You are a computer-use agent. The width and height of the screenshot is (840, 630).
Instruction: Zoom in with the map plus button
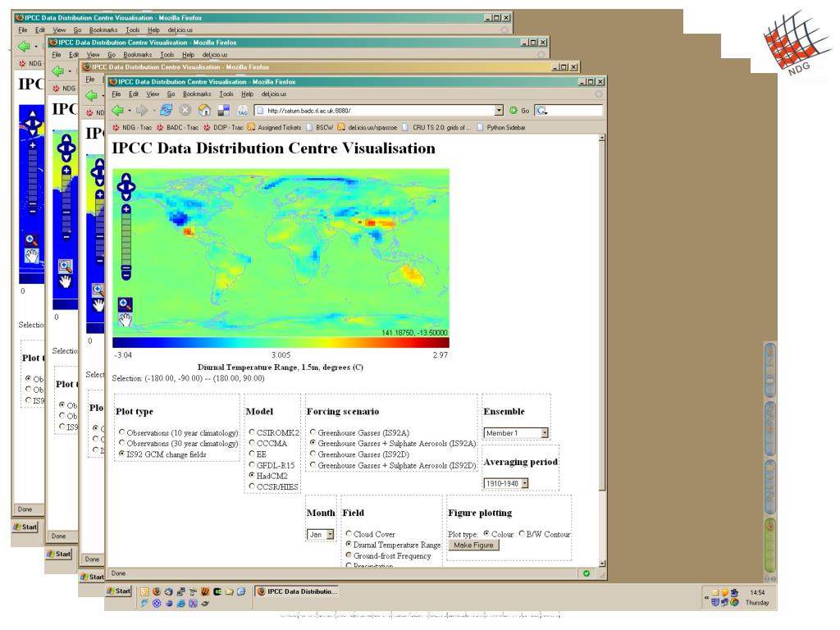[x=126, y=209]
